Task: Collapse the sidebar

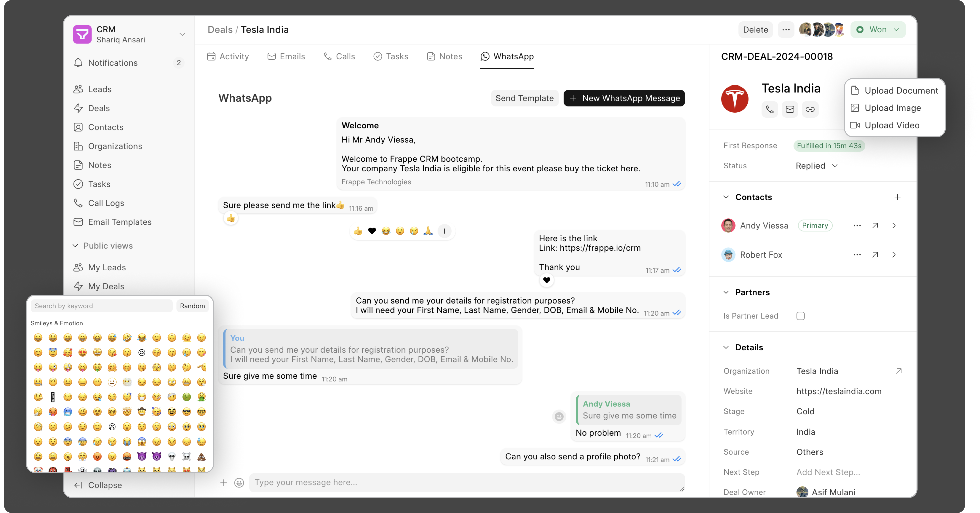Action: [x=98, y=485]
